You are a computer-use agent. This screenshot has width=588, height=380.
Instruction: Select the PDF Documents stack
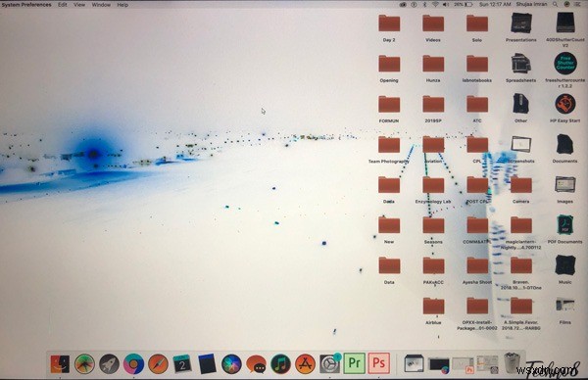(x=565, y=225)
